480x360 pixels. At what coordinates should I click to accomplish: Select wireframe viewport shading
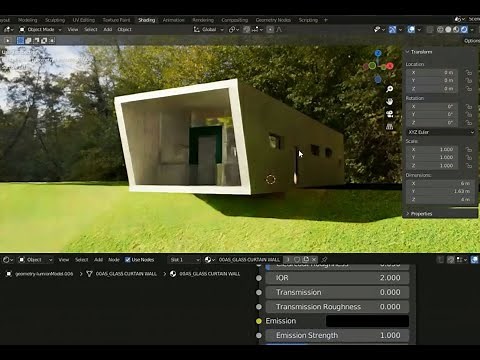[440, 30]
